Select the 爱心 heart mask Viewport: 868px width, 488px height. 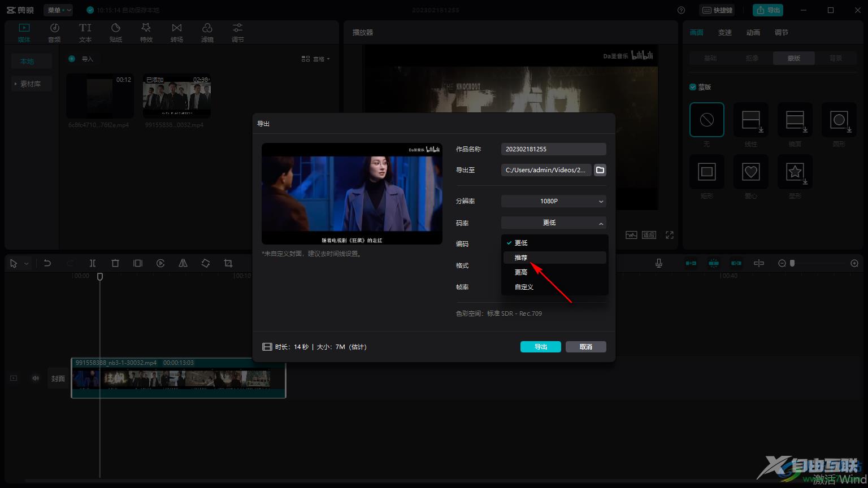(751, 172)
